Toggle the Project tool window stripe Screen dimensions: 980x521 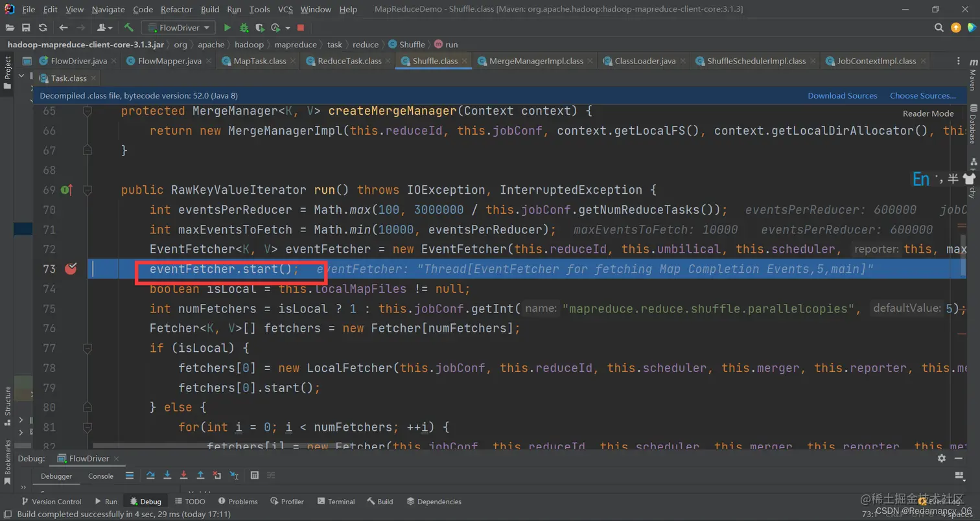pyautogui.click(x=8, y=72)
